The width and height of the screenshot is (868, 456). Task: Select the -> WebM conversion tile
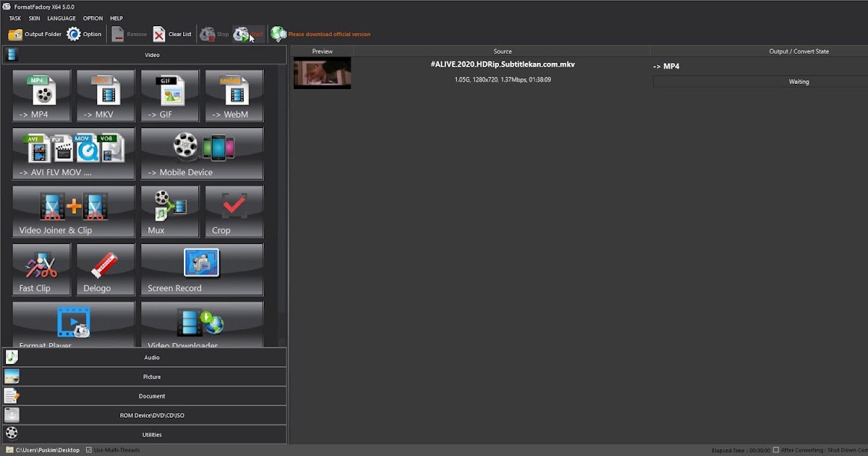[234, 96]
